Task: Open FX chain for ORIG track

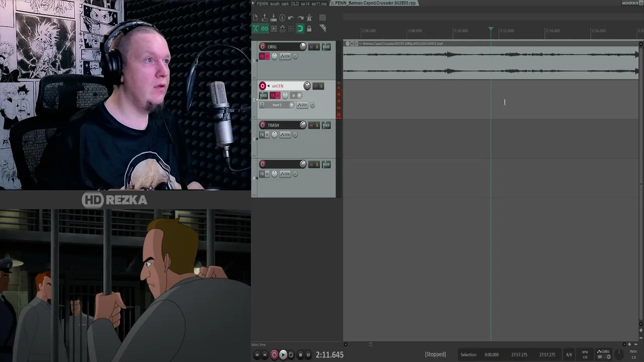Action: coord(262,56)
